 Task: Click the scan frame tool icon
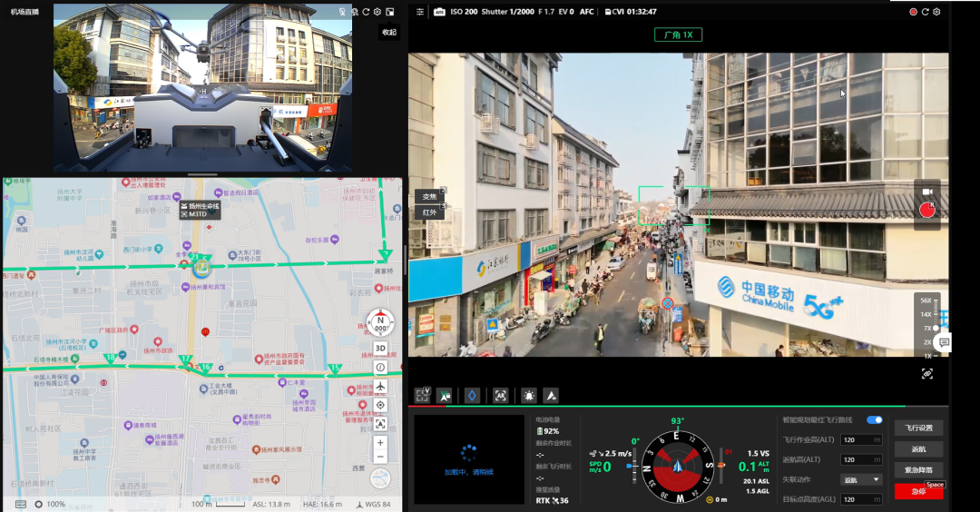coord(423,395)
